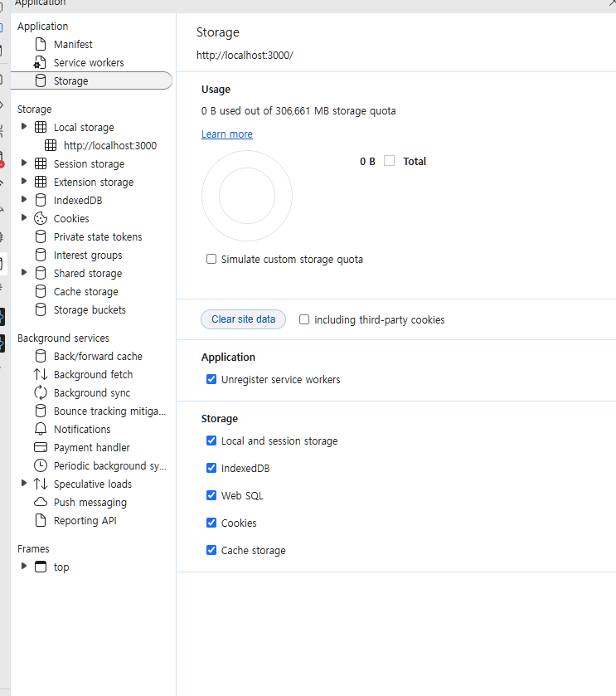This screenshot has width=616, height=696.
Task: Click the Notifications bell icon
Action: [x=41, y=429]
